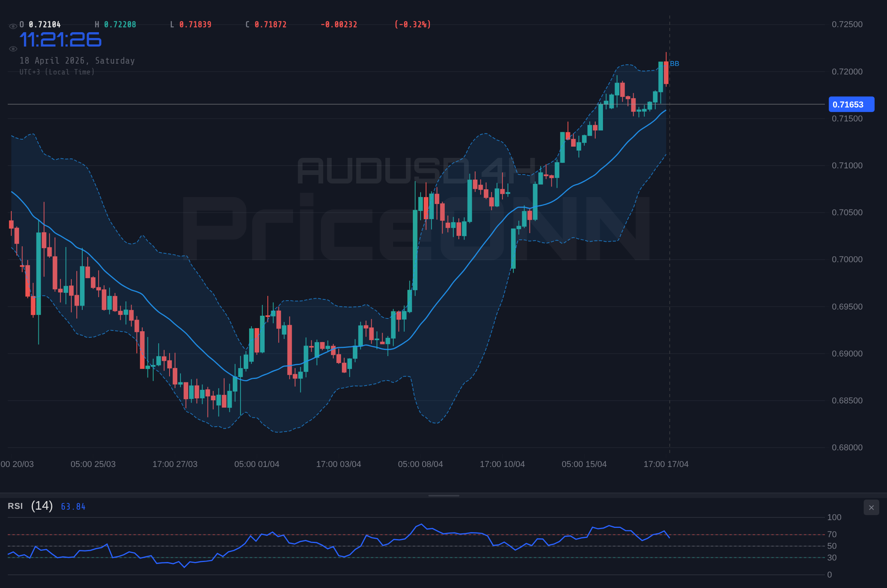887x588 pixels.
Task: Click the latest red candlestick on chart
Action: coord(666,73)
